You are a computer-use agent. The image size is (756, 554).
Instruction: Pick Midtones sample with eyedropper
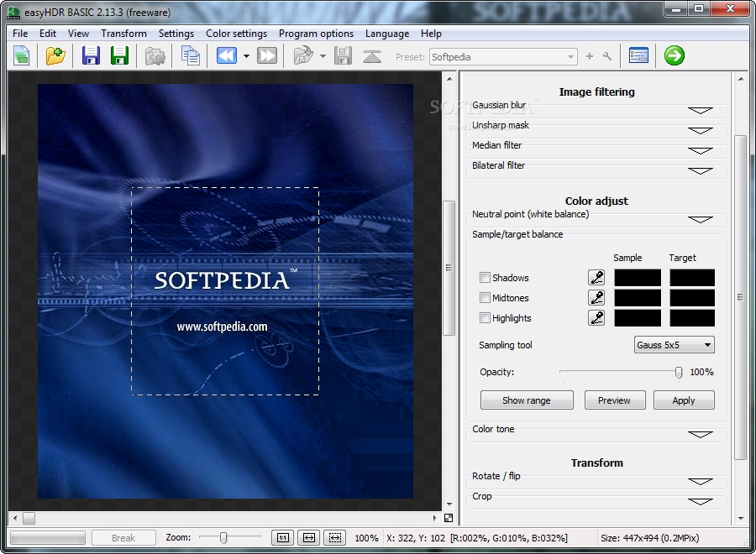point(596,298)
